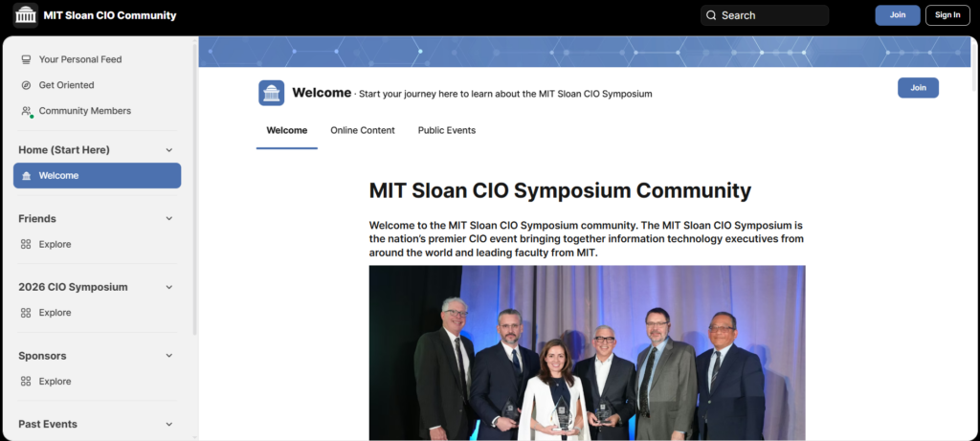Collapse the Sponsors section chevron
The width and height of the screenshot is (980, 441).
(168, 356)
